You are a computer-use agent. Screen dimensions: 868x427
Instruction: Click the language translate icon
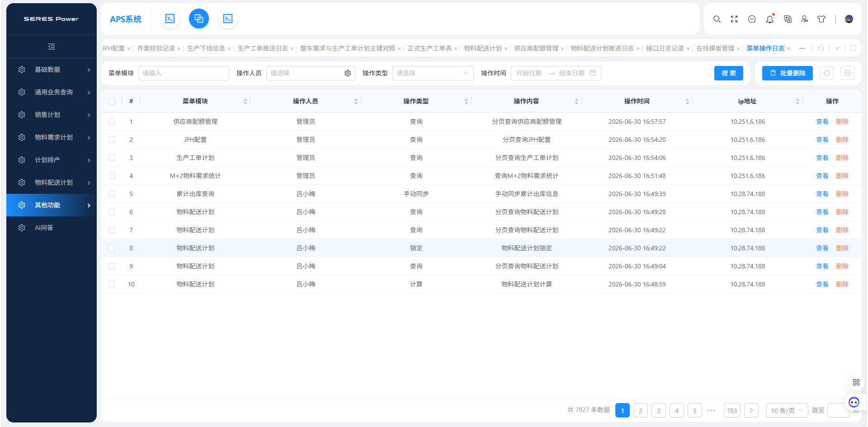tap(788, 19)
